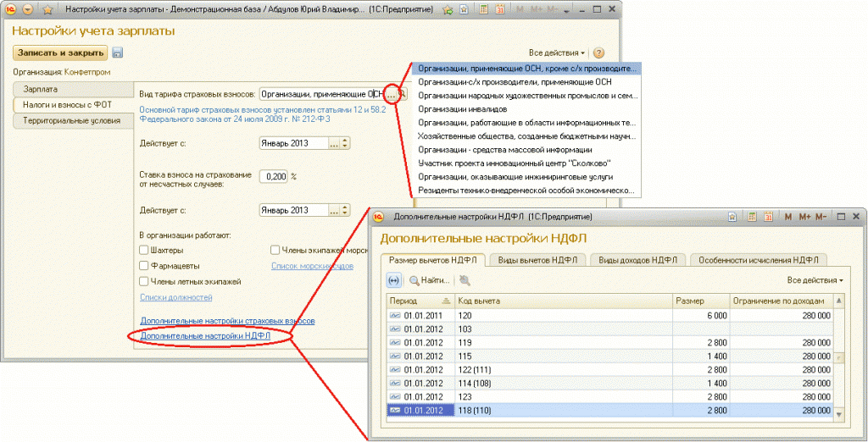Click the cancel search icon beside Найти
868x442 pixels.
[x=465, y=280]
